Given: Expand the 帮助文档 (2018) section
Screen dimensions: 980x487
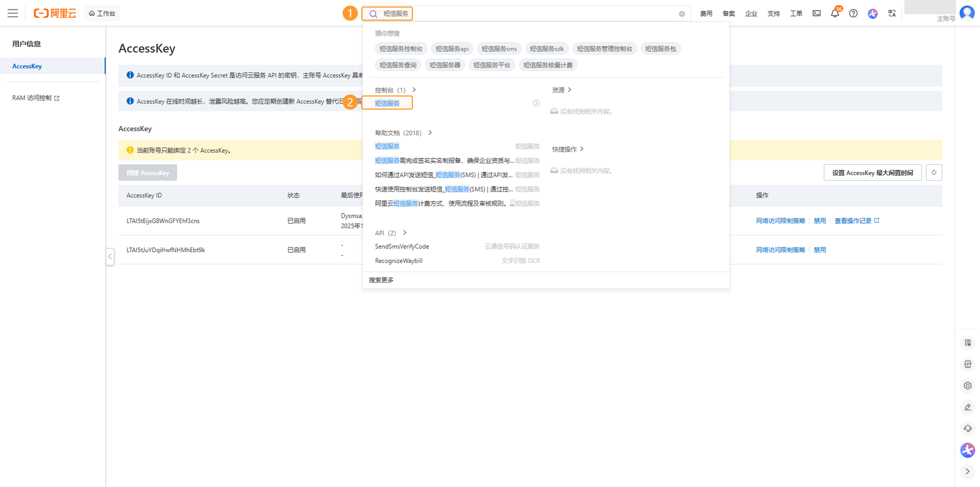Looking at the screenshot, I should pyautogui.click(x=430, y=133).
